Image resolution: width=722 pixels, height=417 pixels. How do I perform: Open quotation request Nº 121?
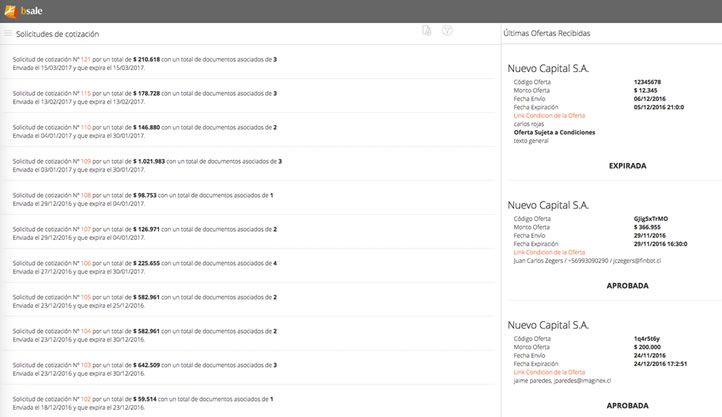pos(86,59)
